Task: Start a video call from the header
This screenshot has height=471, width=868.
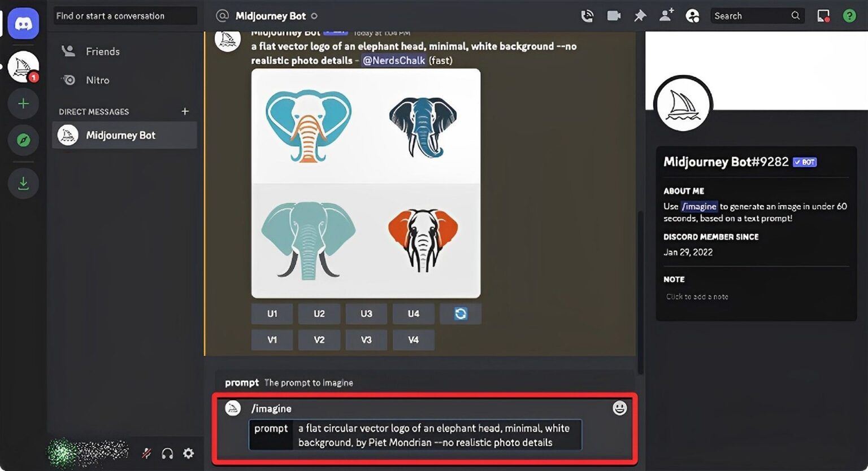Action: click(614, 16)
